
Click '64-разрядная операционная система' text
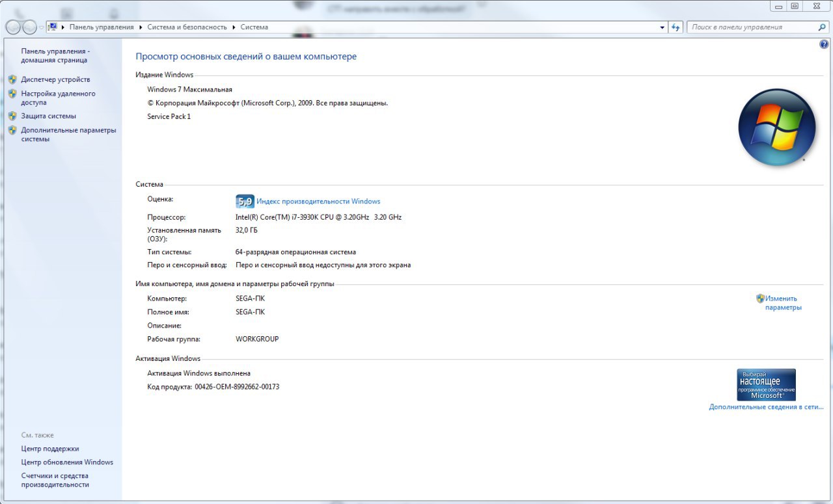click(x=295, y=252)
